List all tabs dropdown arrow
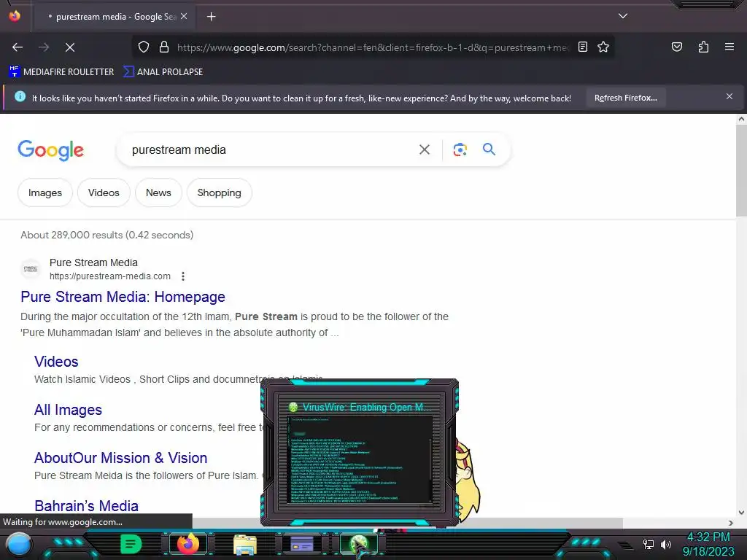This screenshot has width=747, height=560. (x=623, y=16)
